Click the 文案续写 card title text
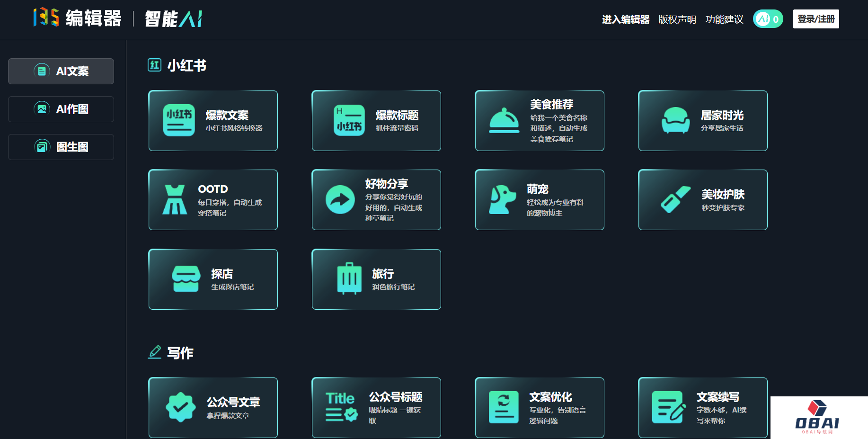The image size is (868, 439). (718, 397)
